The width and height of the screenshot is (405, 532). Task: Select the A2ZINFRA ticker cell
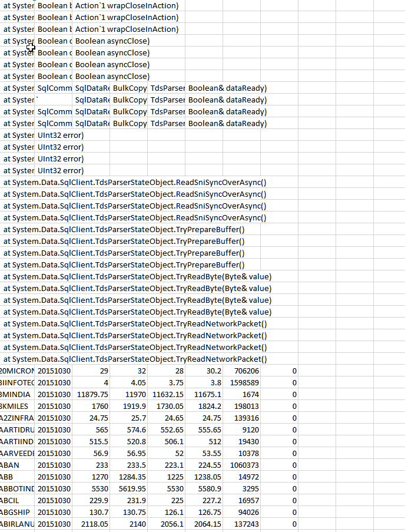click(18, 418)
